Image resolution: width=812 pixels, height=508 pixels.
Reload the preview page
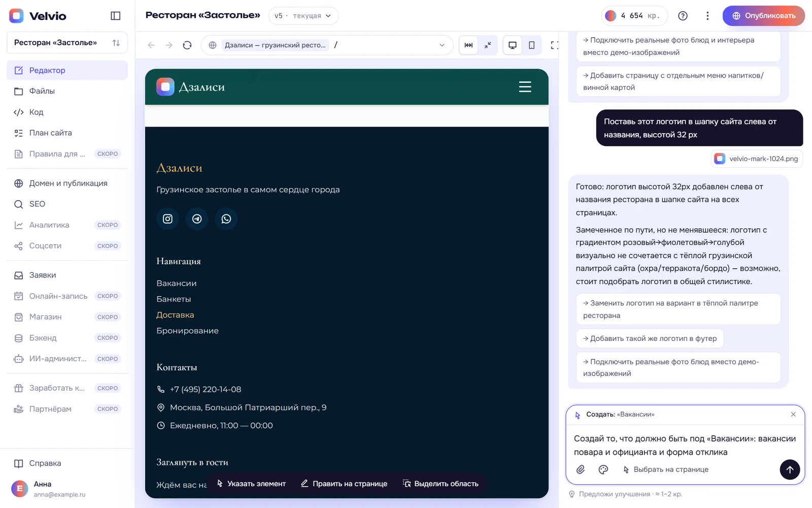pos(187,45)
